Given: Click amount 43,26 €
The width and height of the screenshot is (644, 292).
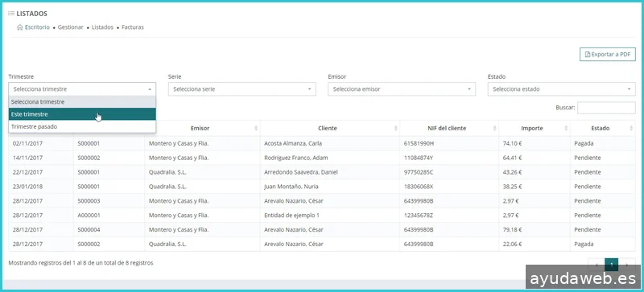Looking at the screenshot, I should [x=512, y=172].
